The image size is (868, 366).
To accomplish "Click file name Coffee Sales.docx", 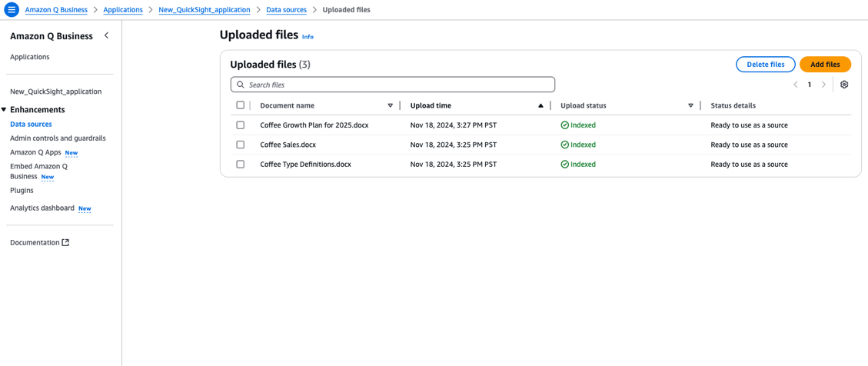I will point(288,145).
